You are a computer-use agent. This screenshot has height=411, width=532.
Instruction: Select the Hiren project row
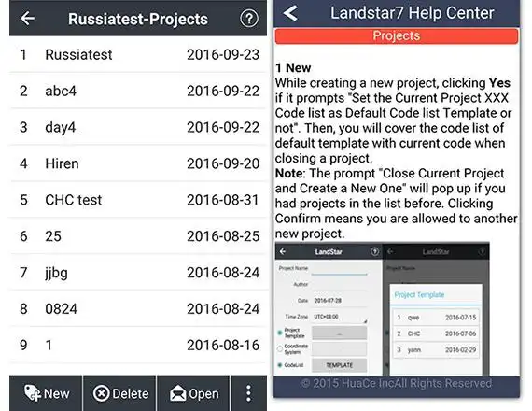point(138,163)
